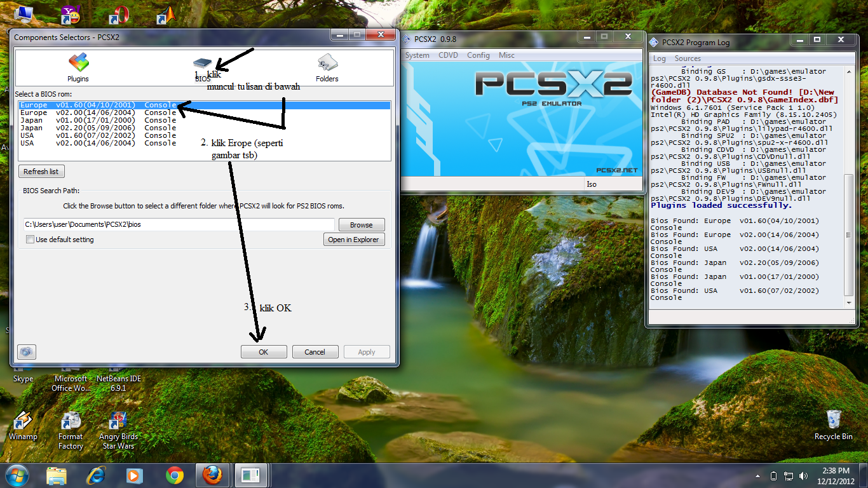Click the Skype desktop shortcut label

pyautogui.click(x=23, y=379)
